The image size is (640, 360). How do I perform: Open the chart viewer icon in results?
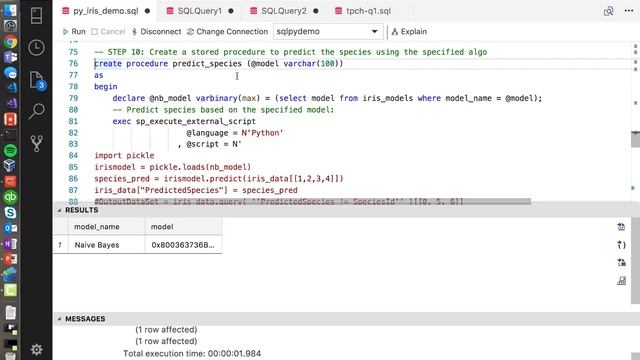621,280
